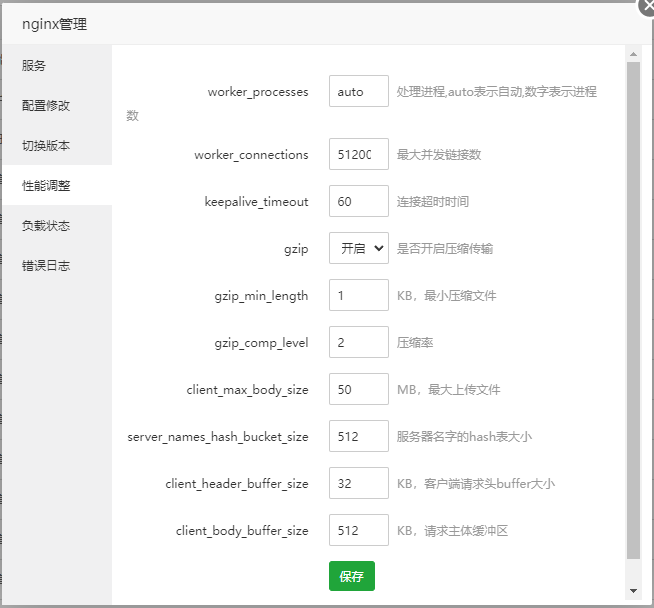View the 负载状态 tab

pyautogui.click(x=46, y=225)
